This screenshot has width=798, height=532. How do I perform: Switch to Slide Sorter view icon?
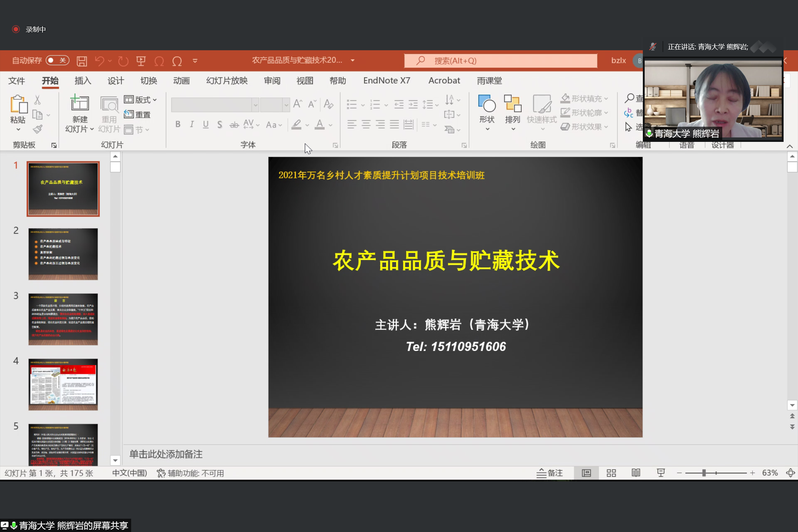point(611,473)
